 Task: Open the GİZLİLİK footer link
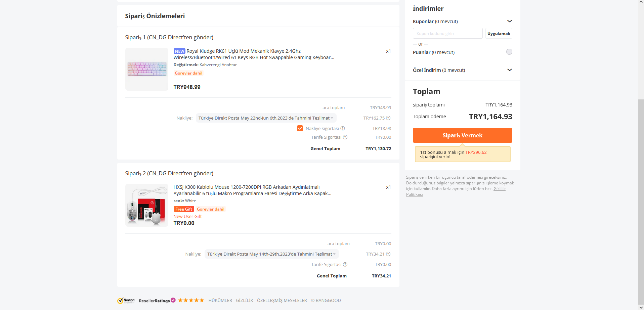click(x=245, y=300)
